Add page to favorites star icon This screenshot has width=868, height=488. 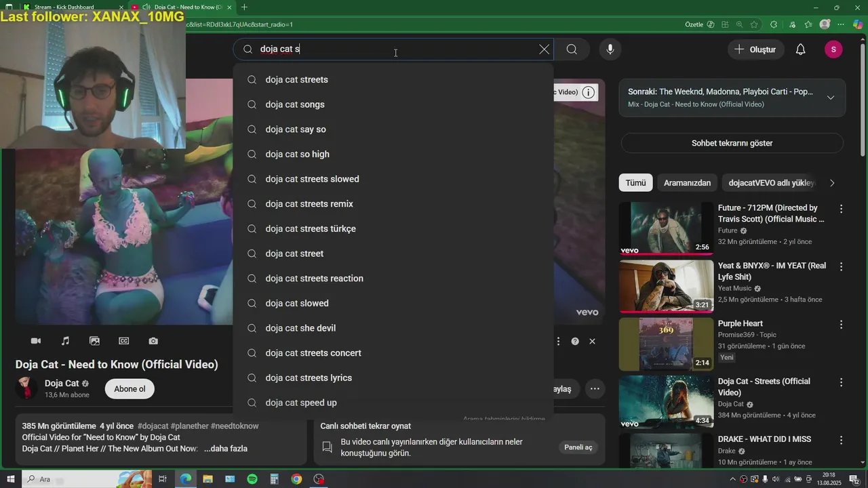tap(754, 24)
